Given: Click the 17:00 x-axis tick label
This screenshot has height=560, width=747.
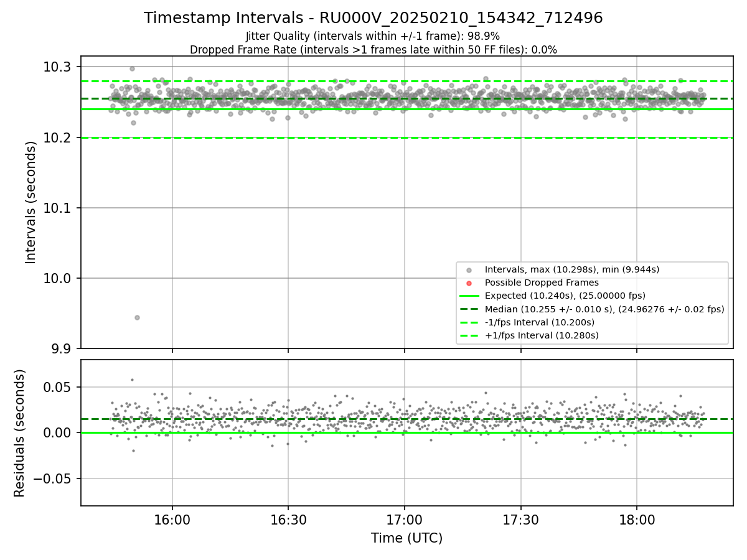Looking at the screenshot, I should (x=405, y=520).
